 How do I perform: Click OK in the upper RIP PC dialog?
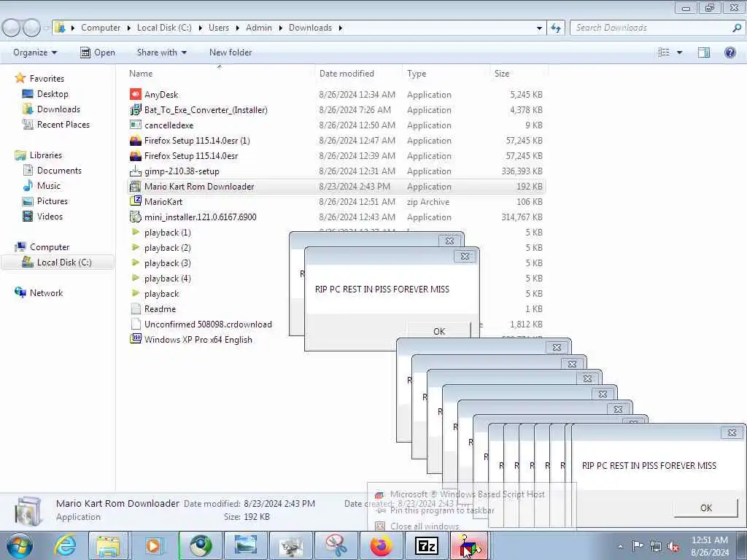point(438,331)
